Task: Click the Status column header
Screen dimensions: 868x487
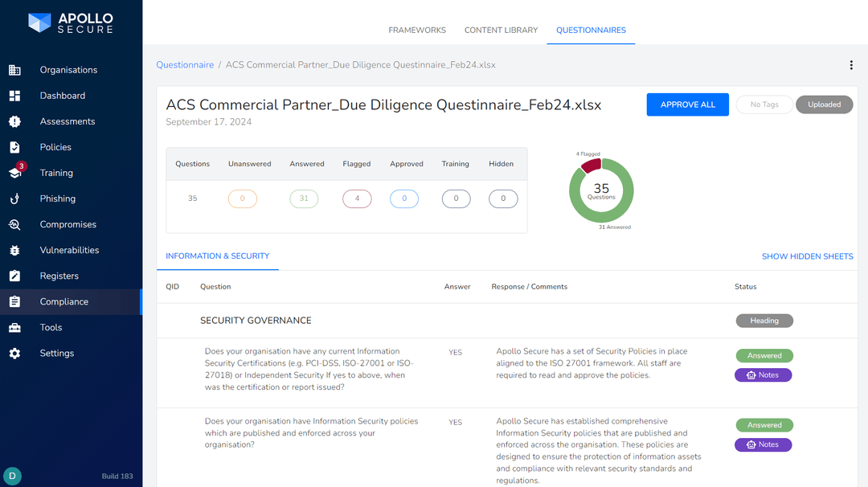Action: (x=745, y=287)
